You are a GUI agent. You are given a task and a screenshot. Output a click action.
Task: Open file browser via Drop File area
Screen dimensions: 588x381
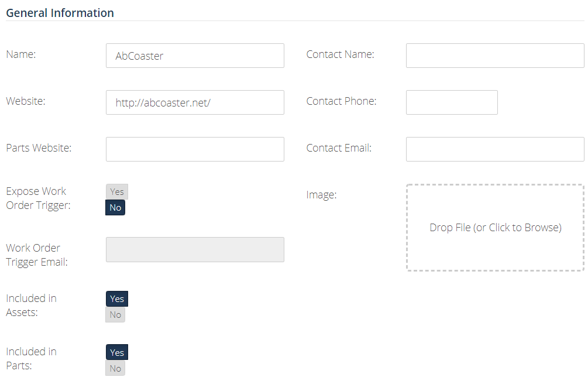[495, 228]
